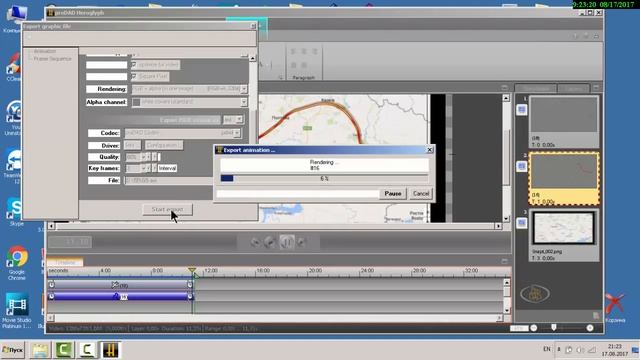Click layer icon beside thumbnail 2
The height and width of the screenshot is (360, 640).
pos(522,166)
